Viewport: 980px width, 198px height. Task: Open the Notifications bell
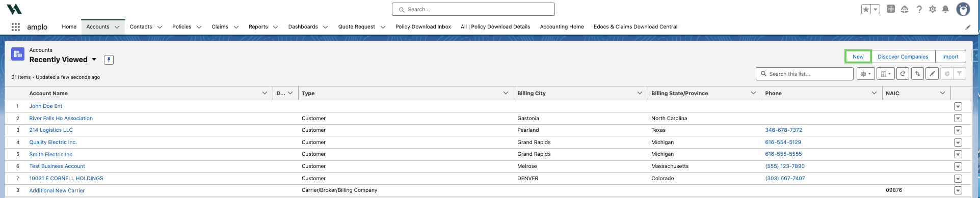(x=945, y=9)
